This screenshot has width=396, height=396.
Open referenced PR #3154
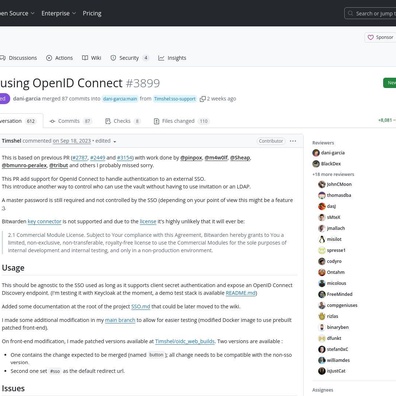coord(125,158)
